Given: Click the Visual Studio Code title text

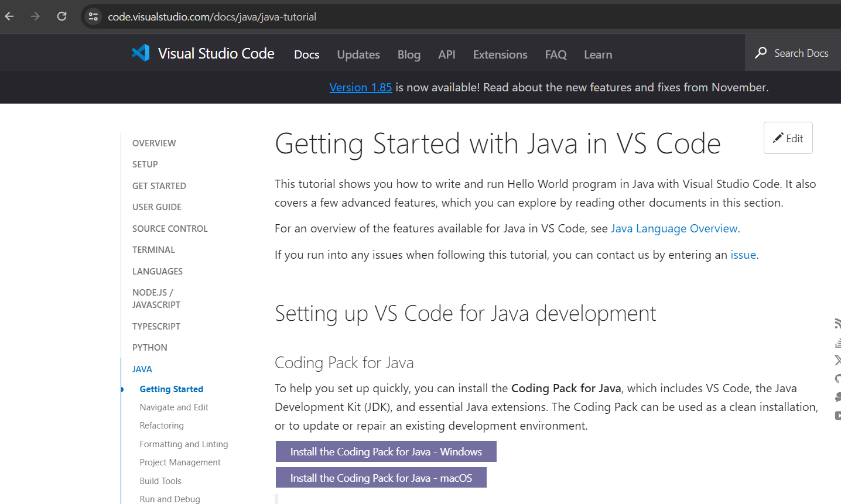Looking at the screenshot, I should (216, 53).
